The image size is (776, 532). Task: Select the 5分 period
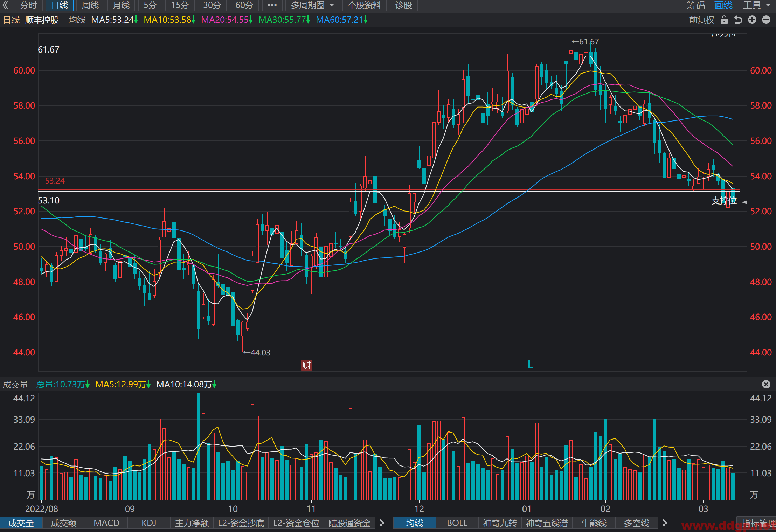[x=150, y=5]
